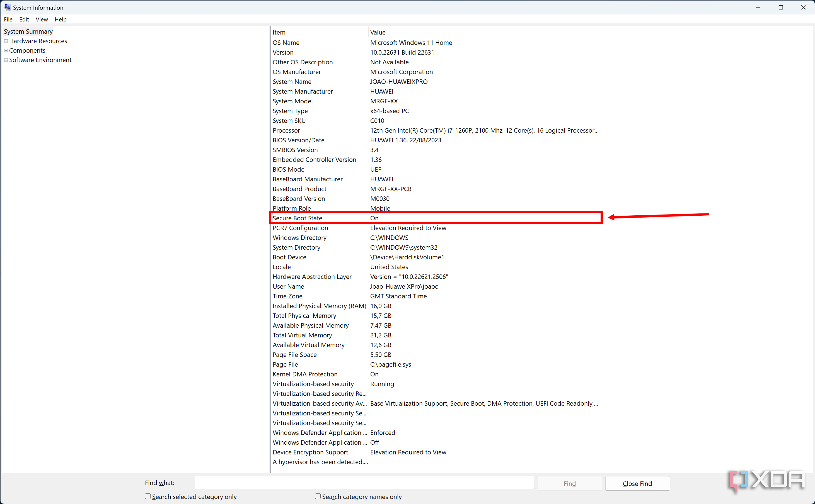Select the Page File Space row
This screenshot has height=504, width=815.
(435, 355)
